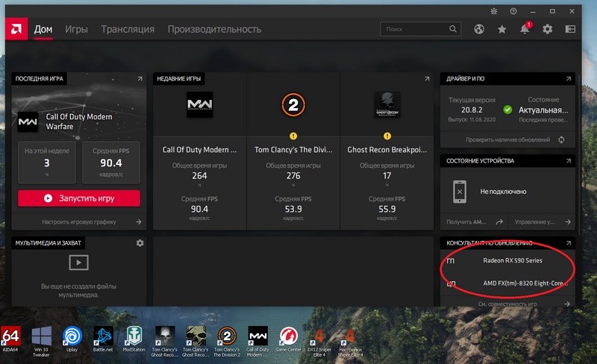Open Win 10 Tweaker desktop shortcut
Viewport: 597px width, 364px height.
coord(41,342)
